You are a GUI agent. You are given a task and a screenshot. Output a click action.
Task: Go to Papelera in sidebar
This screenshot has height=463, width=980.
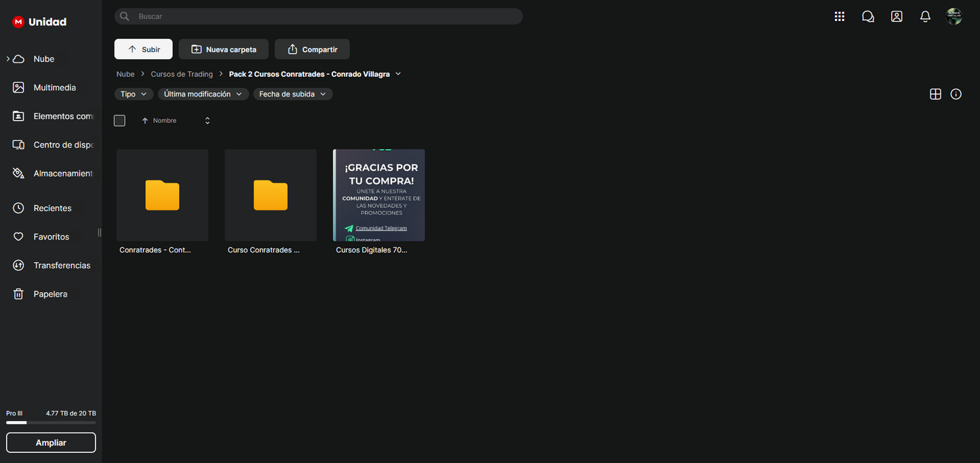coord(50,294)
